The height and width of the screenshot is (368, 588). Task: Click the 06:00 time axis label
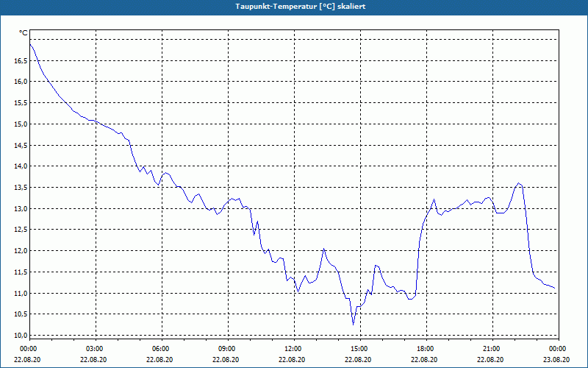click(162, 349)
